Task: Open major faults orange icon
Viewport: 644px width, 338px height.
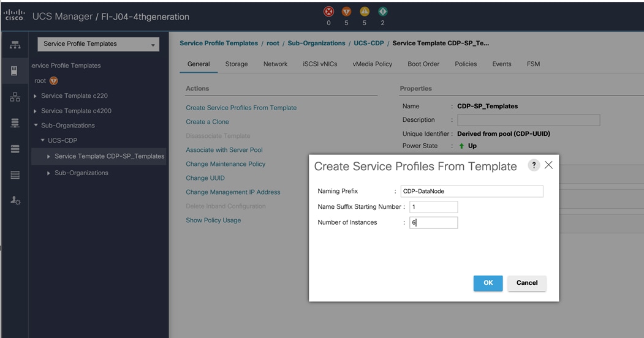Action: (x=347, y=12)
